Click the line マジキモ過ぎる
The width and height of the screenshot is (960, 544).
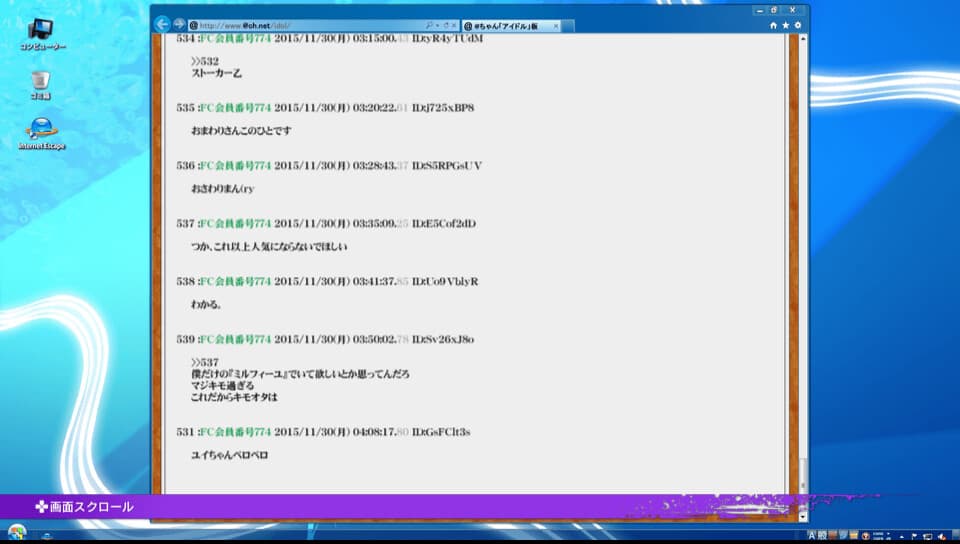(x=221, y=386)
